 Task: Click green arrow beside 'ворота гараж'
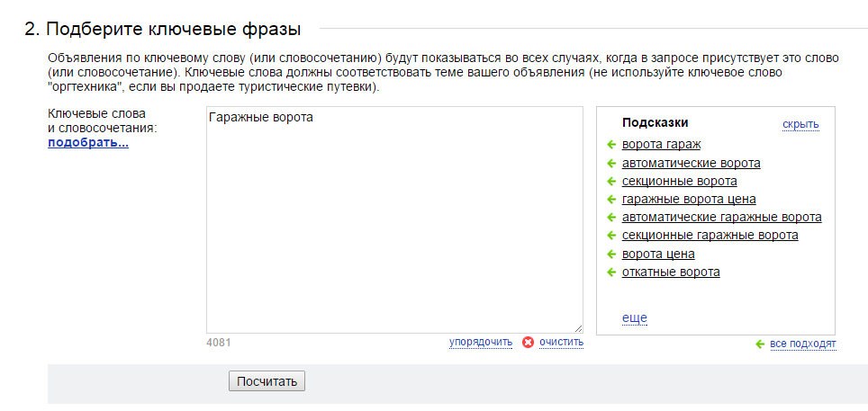click(611, 145)
